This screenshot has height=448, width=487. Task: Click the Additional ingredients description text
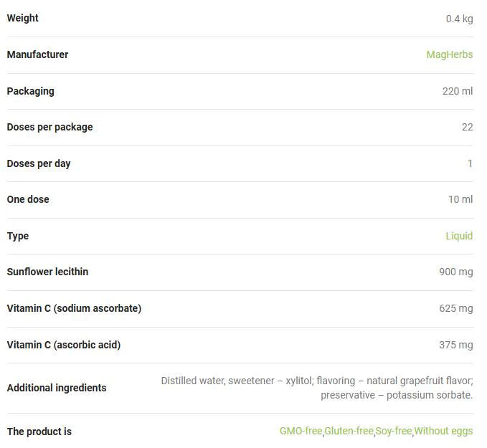pos(317,388)
